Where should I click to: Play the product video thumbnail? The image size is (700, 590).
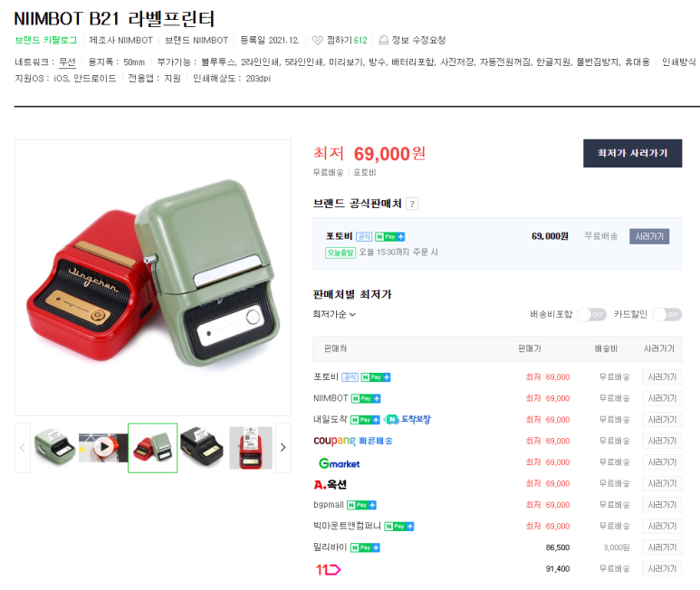[103, 447]
